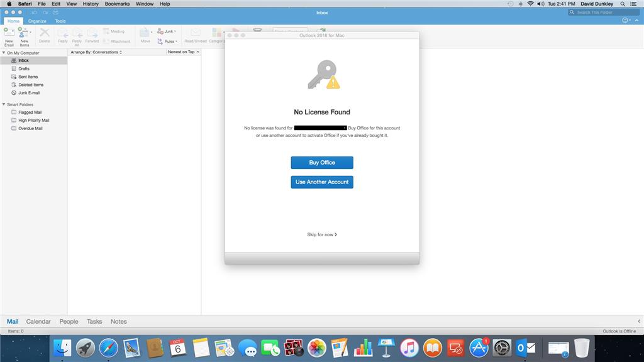Screen dimensions: 644x362
Task: Click the Undo arrow in title bar
Action: tap(35, 13)
